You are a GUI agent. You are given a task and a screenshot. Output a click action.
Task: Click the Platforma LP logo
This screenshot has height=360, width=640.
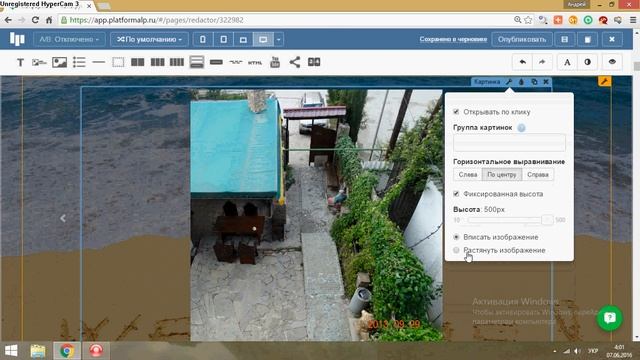(x=17, y=39)
